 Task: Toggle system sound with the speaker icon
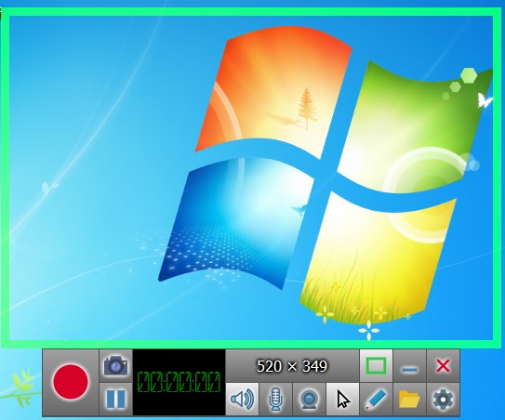click(242, 399)
